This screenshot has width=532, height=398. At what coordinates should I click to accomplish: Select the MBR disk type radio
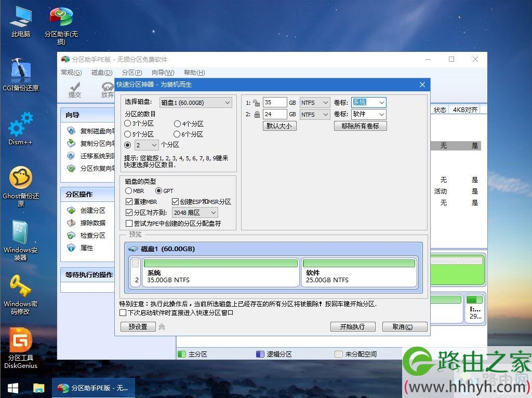point(129,191)
